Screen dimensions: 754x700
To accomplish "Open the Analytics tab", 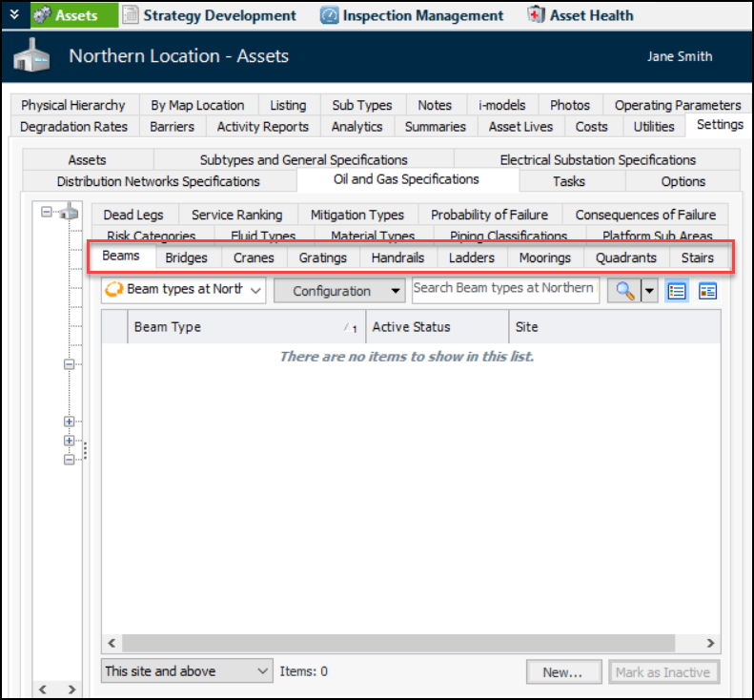I will [x=357, y=127].
